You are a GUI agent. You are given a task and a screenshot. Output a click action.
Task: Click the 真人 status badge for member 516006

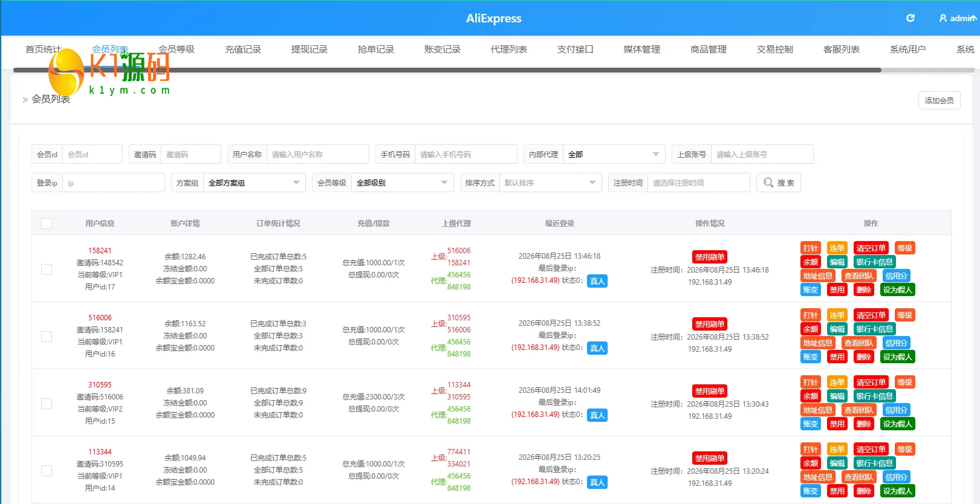(597, 348)
